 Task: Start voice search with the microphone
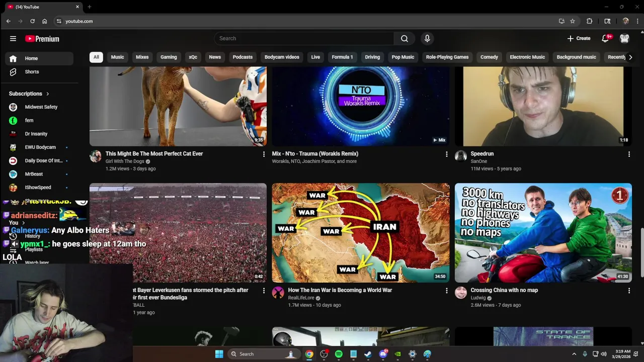(x=427, y=38)
